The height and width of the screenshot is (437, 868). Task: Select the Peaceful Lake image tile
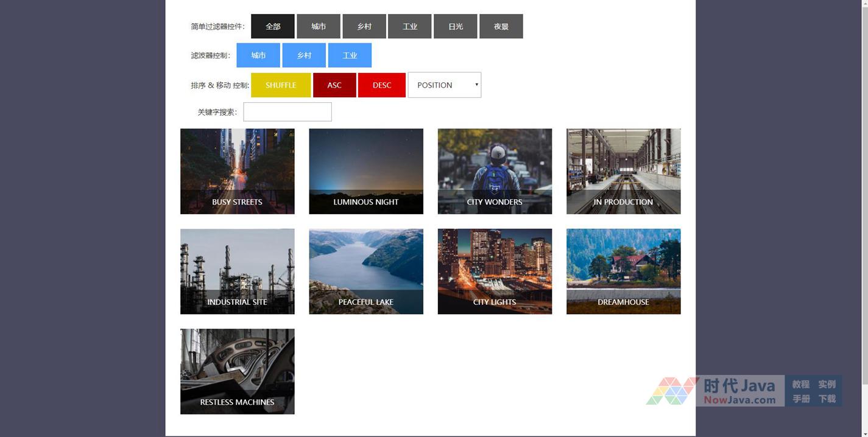click(365, 271)
